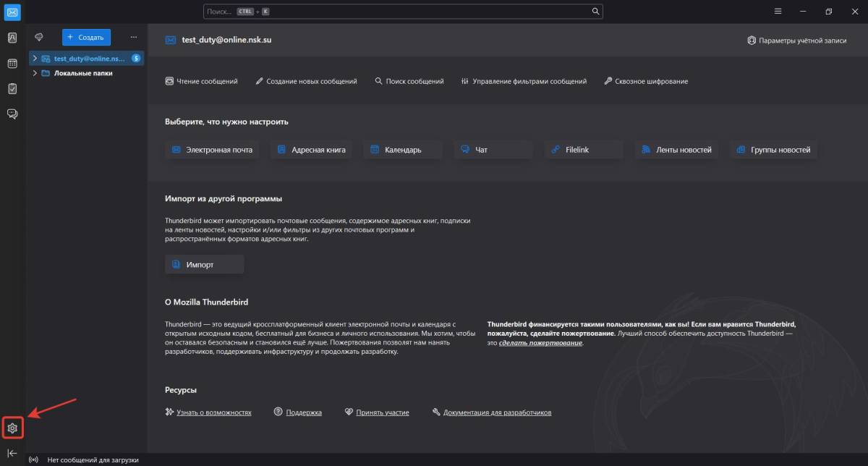Open Параметры учётной записи
Viewport: 868px width, 466px height.
tap(796, 41)
